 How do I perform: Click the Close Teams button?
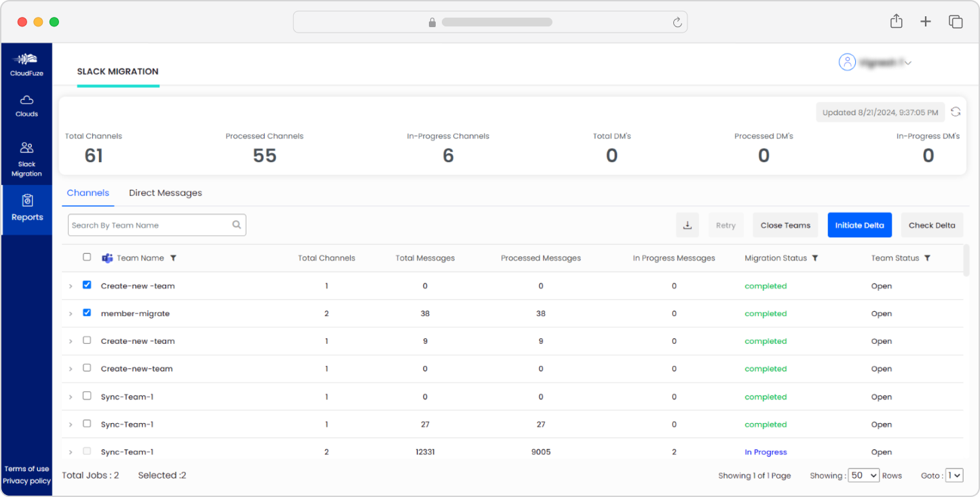[x=785, y=225]
